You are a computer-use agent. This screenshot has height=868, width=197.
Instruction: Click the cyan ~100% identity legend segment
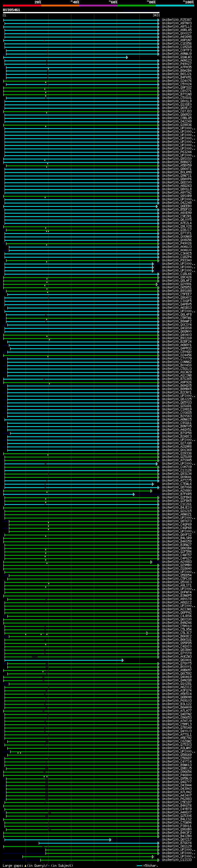coord(175,6)
